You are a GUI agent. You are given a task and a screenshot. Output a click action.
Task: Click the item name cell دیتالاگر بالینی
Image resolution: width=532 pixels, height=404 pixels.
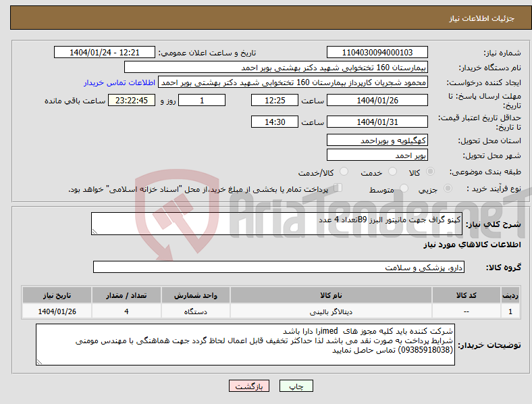[x=331, y=311]
